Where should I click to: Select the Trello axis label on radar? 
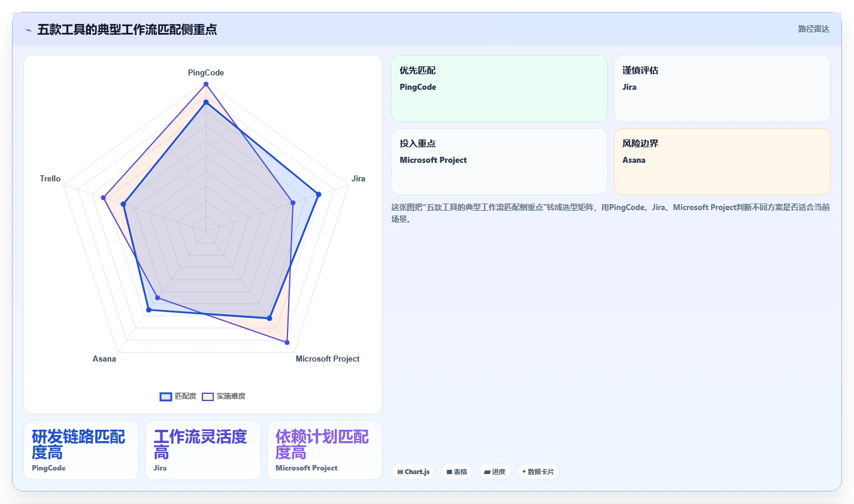click(x=50, y=178)
